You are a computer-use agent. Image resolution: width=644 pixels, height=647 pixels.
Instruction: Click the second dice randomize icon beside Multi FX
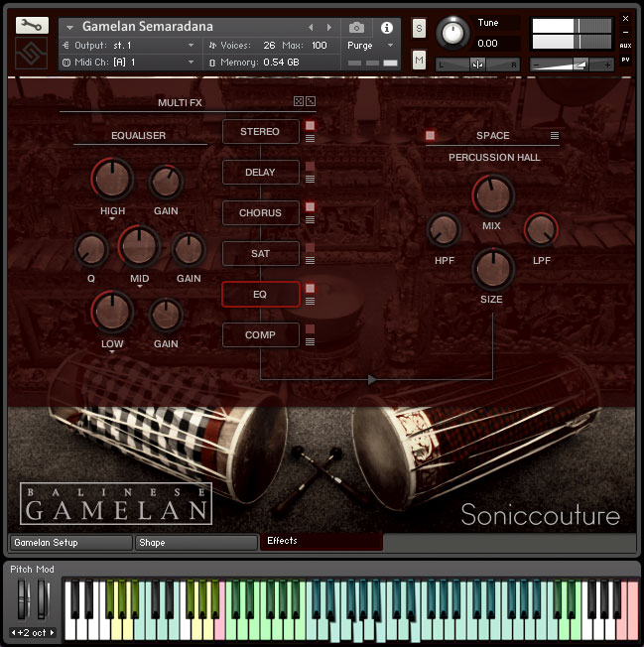coord(311,101)
